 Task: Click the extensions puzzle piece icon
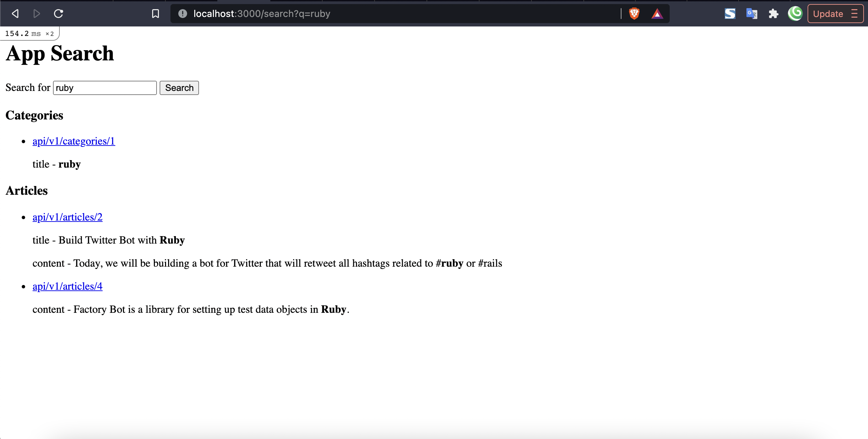click(773, 14)
